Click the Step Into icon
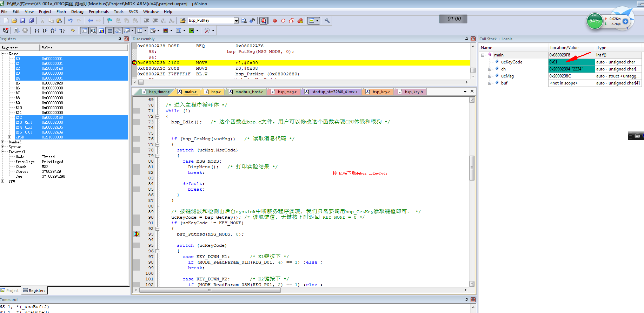Viewport: 644px width, 313px height. [37, 30]
